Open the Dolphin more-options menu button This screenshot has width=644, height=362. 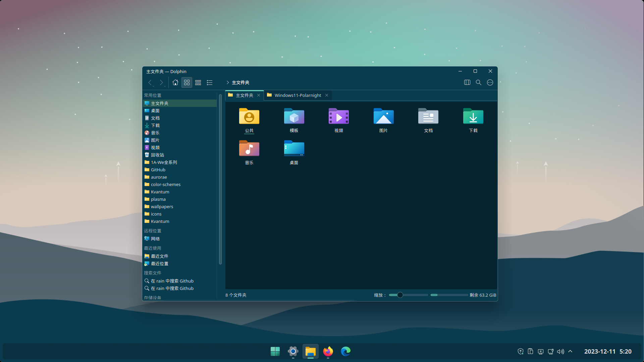490,82
